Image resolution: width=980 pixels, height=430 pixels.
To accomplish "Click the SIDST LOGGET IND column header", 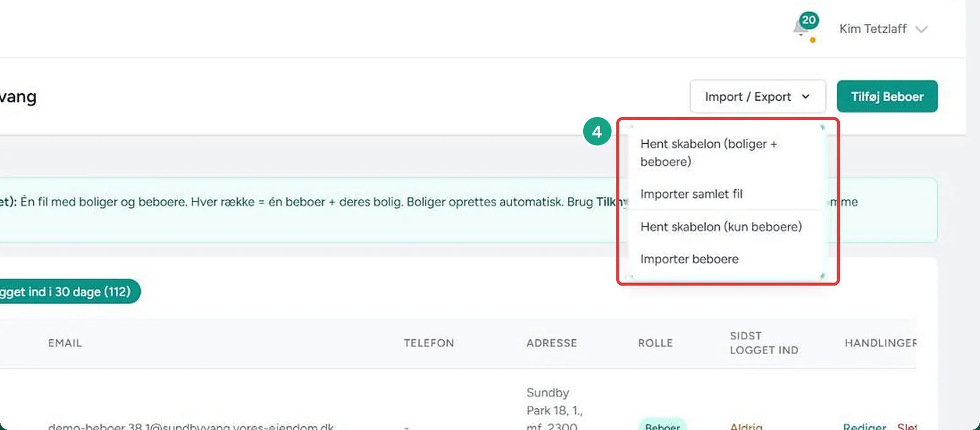I will [764, 343].
